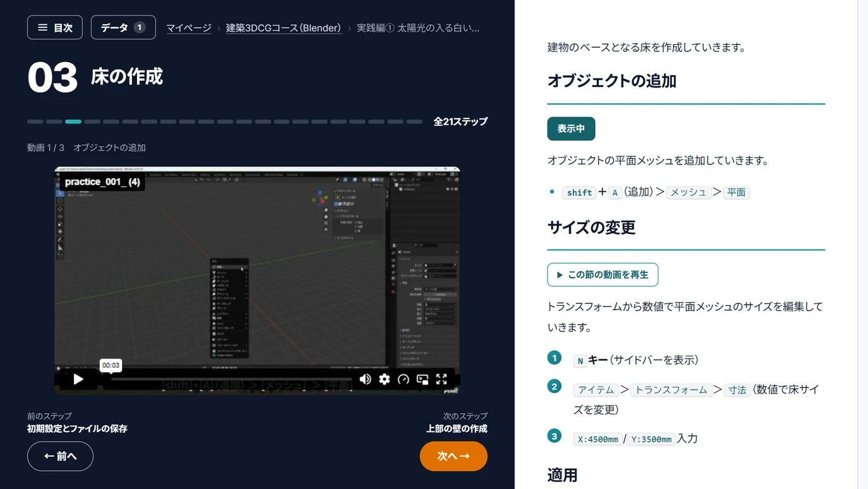Go to マイページ in the breadcrumb
This screenshot has height=489, width=868.
click(x=188, y=28)
